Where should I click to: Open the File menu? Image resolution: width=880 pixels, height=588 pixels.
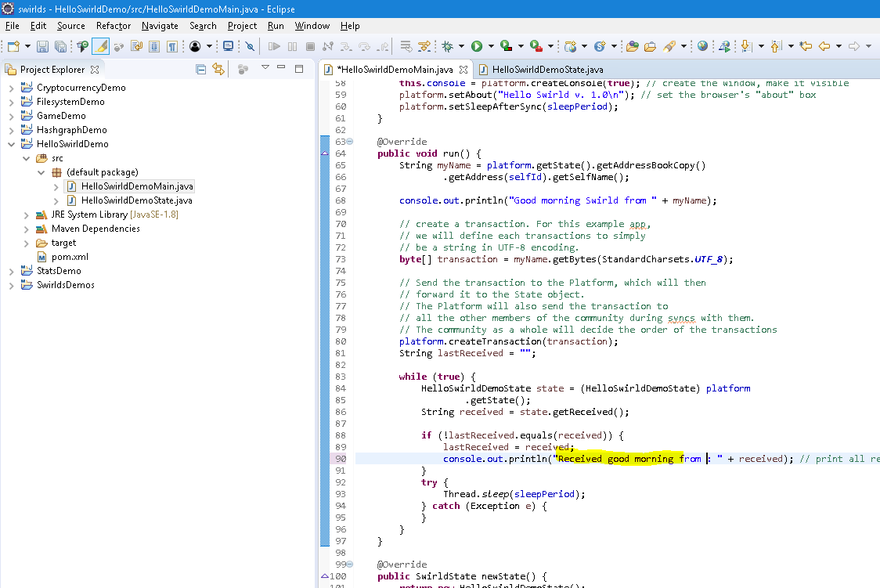(x=13, y=26)
